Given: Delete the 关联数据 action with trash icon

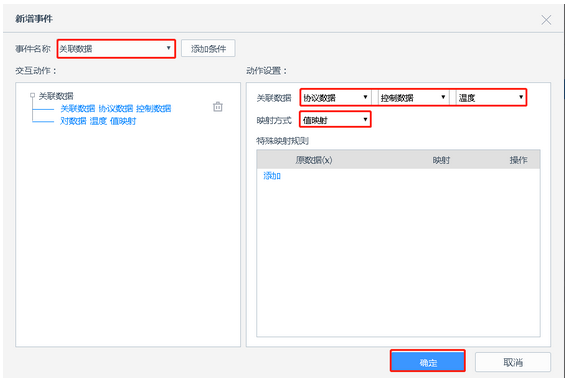Looking at the screenshot, I should tap(218, 107).
